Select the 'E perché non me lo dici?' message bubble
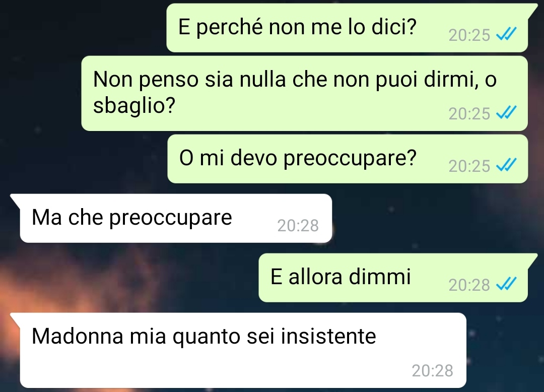544x392 pixels. [347, 28]
